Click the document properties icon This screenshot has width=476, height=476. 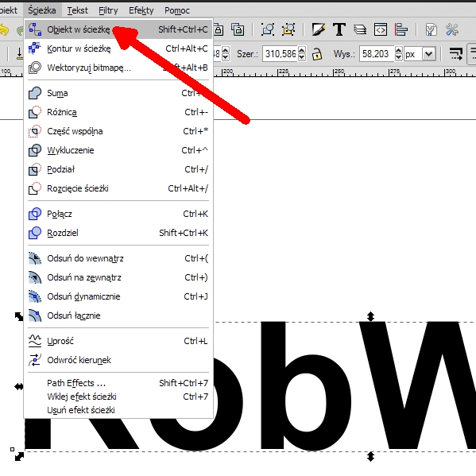[431, 29]
